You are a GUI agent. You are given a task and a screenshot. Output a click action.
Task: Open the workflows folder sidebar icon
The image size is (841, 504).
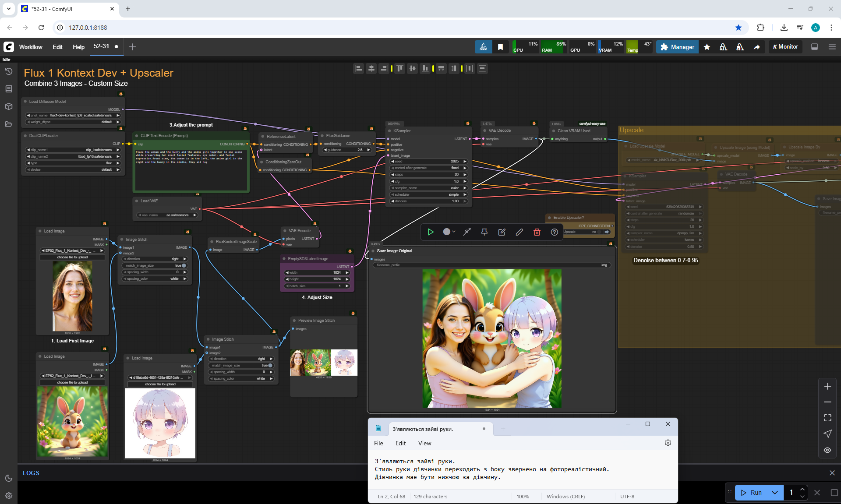[8, 124]
